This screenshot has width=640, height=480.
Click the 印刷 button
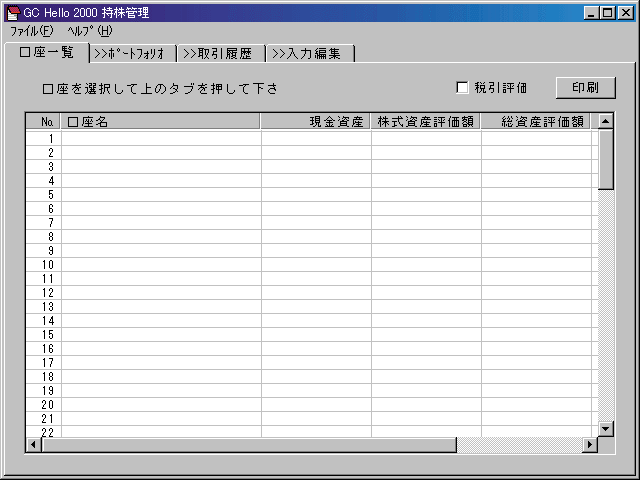[x=585, y=88]
